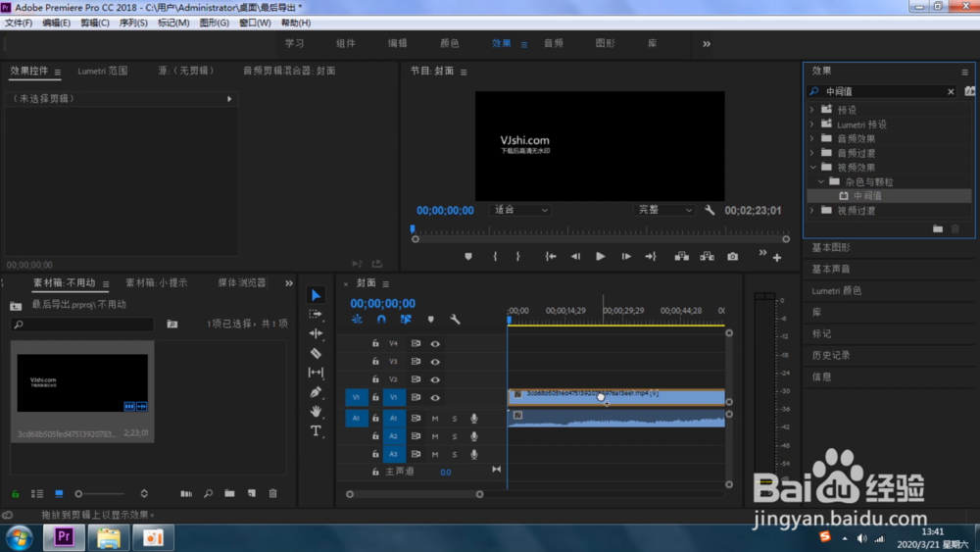Select the video clip thumbnail in bin

[x=82, y=383]
